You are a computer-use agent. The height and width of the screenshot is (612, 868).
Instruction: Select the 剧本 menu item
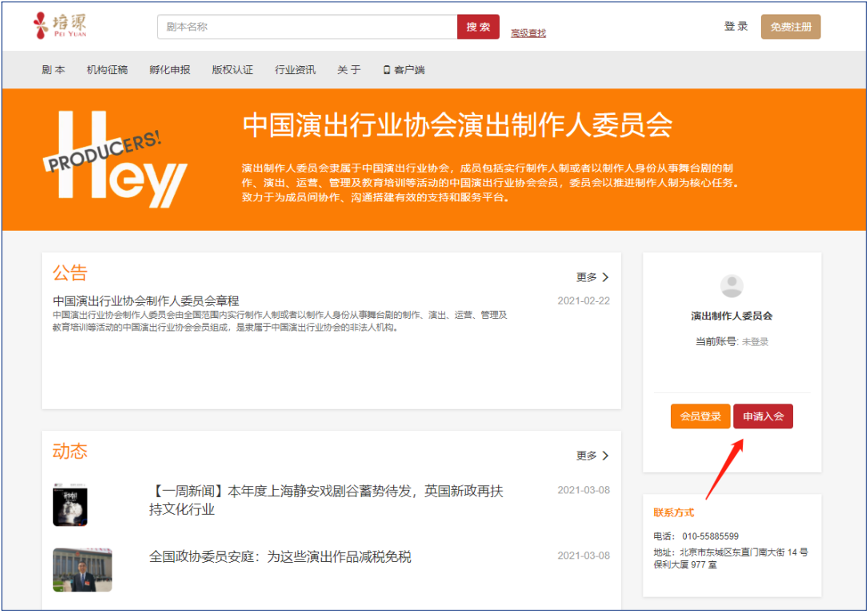53,71
